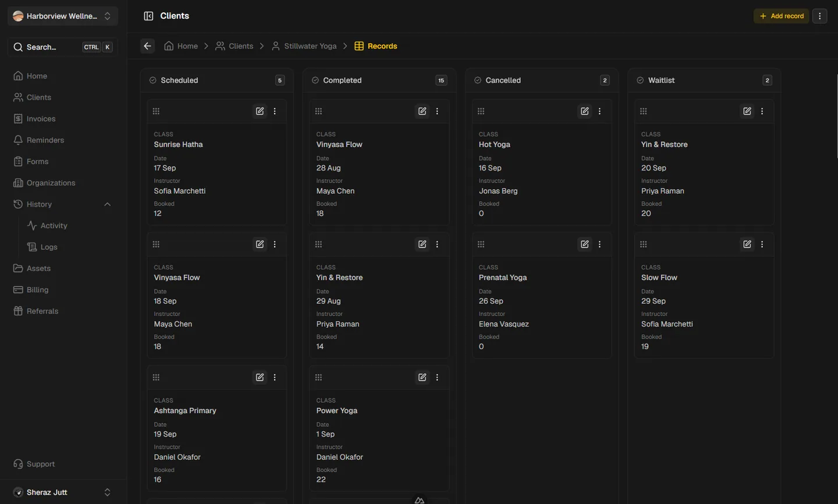The image size is (838, 504).
Task: Go to Reminders in the sidebar
Action: click(63, 140)
